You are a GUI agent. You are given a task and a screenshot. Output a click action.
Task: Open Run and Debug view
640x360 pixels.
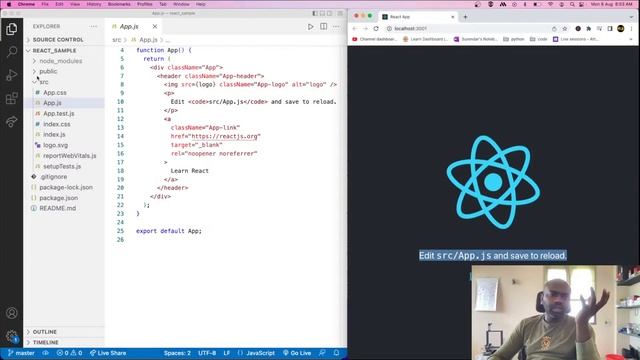(x=11, y=75)
